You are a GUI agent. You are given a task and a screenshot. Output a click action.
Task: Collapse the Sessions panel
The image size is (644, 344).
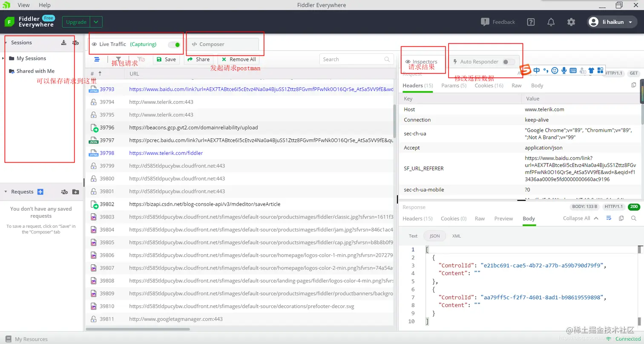[x=6, y=43]
